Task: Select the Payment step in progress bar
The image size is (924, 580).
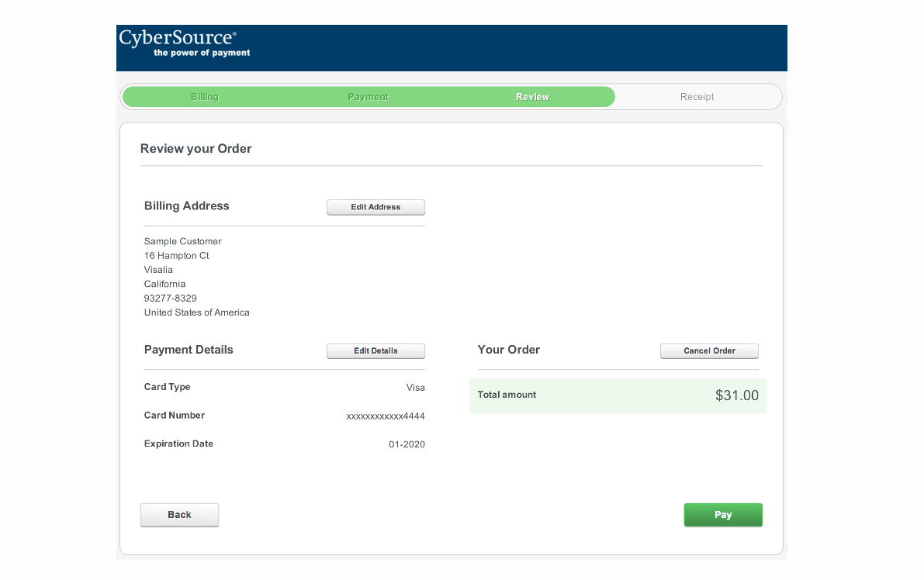Action: click(368, 97)
